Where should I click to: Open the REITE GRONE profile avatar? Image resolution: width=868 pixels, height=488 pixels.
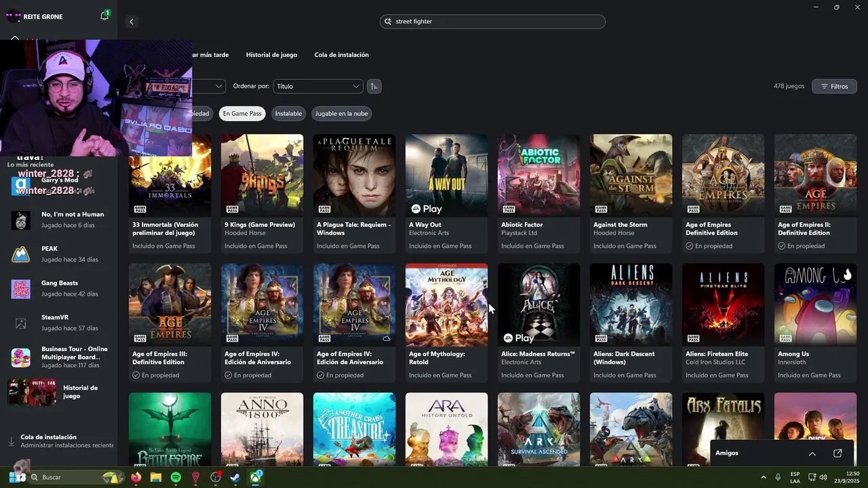pyautogui.click(x=13, y=16)
